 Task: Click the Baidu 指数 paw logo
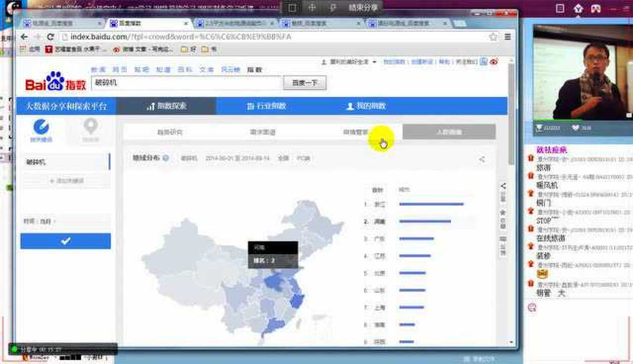pyautogui.click(x=56, y=82)
